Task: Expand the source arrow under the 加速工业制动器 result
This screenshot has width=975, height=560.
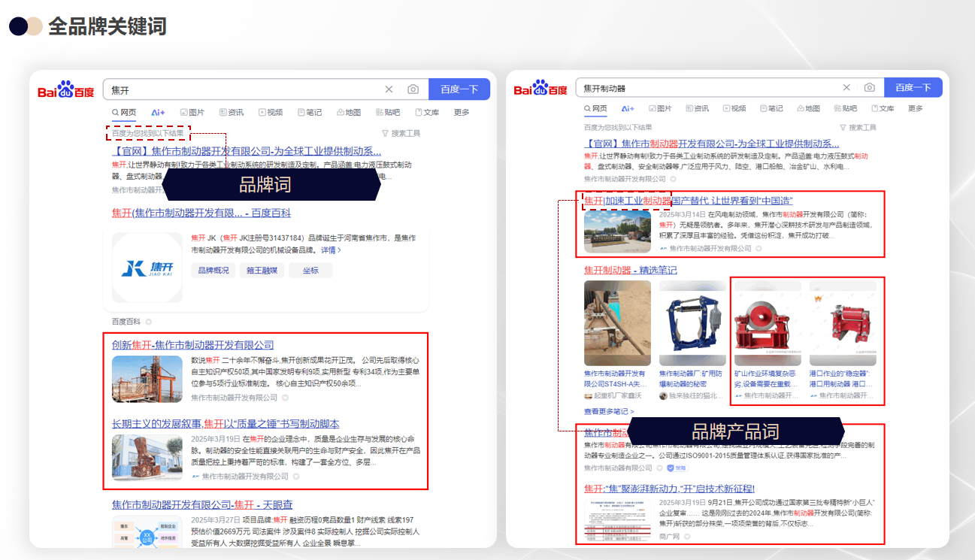Action: pos(759,249)
